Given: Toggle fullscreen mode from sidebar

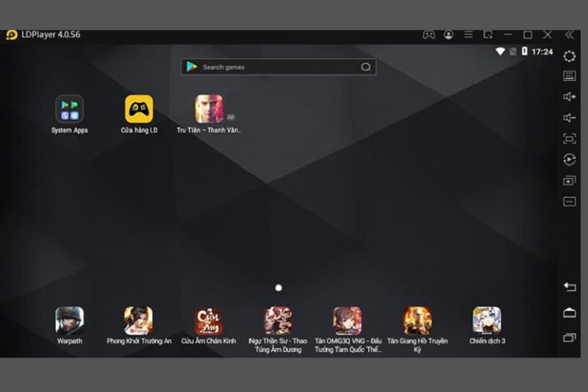Looking at the screenshot, I should click(569, 138).
